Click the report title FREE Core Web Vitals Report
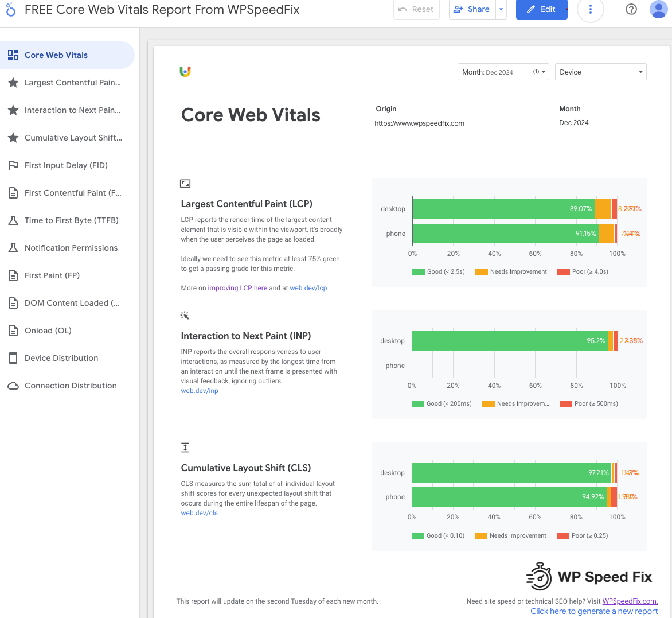This screenshot has width=672, height=618. tap(162, 9)
